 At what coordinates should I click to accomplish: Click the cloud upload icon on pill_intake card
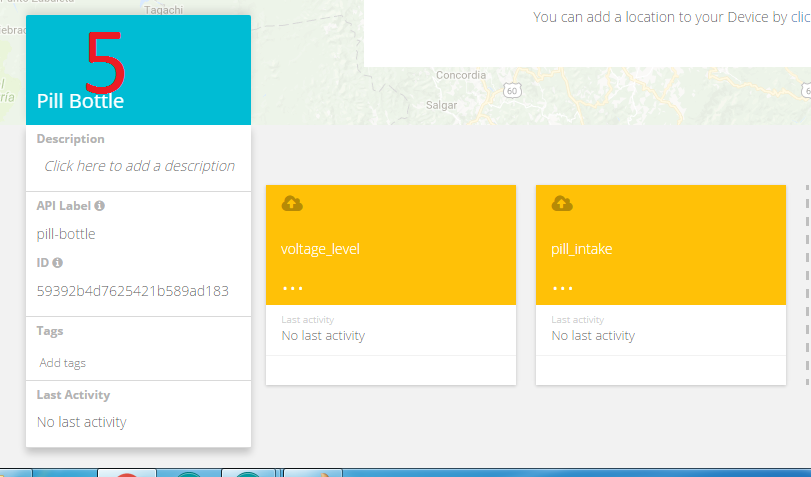coord(562,203)
